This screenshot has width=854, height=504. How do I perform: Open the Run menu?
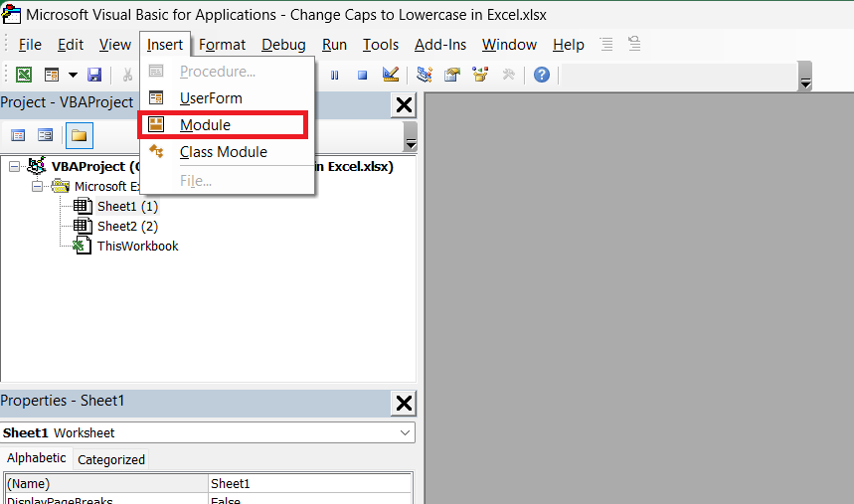point(334,45)
